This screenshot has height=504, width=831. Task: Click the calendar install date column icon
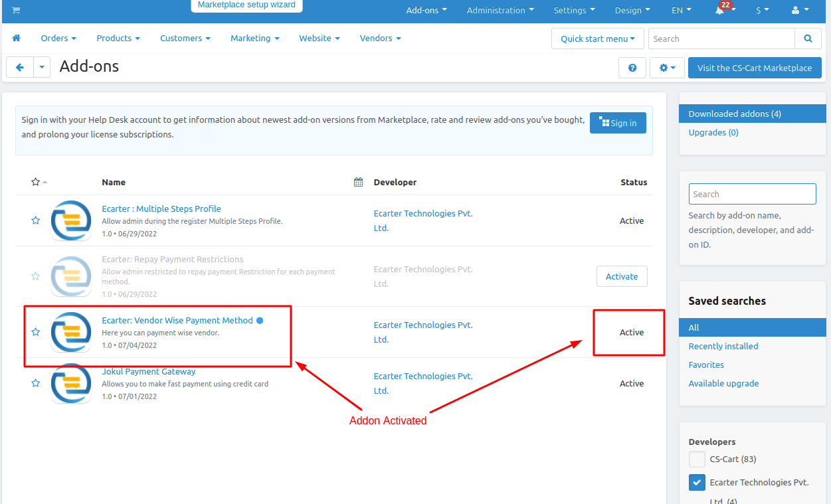coord(358,182)
